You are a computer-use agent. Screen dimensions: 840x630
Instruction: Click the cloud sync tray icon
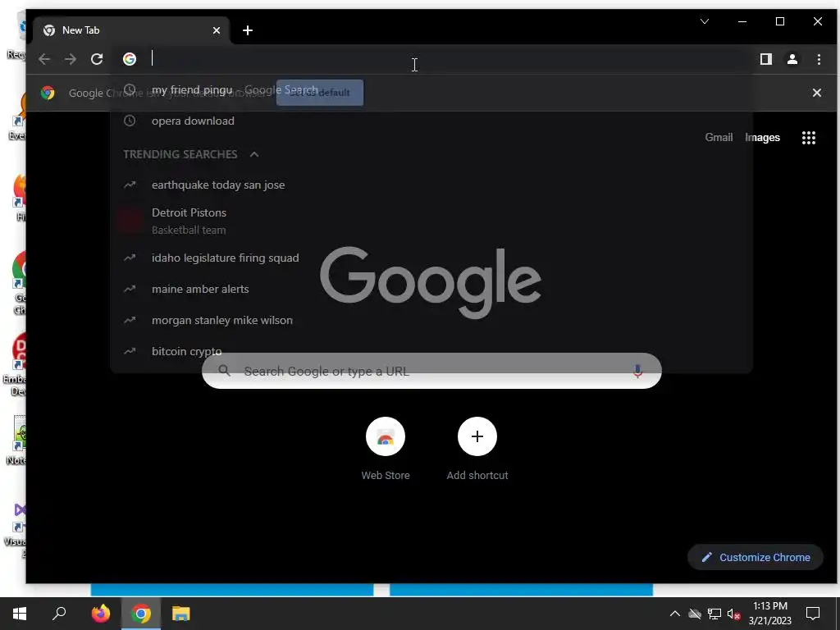[695, 614]
